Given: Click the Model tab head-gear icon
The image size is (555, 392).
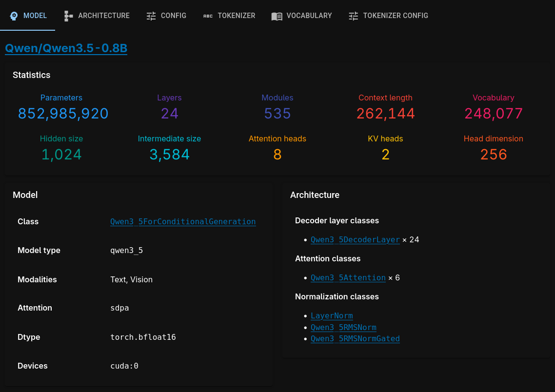Looking at the screenshot, I should coord(14,16).
